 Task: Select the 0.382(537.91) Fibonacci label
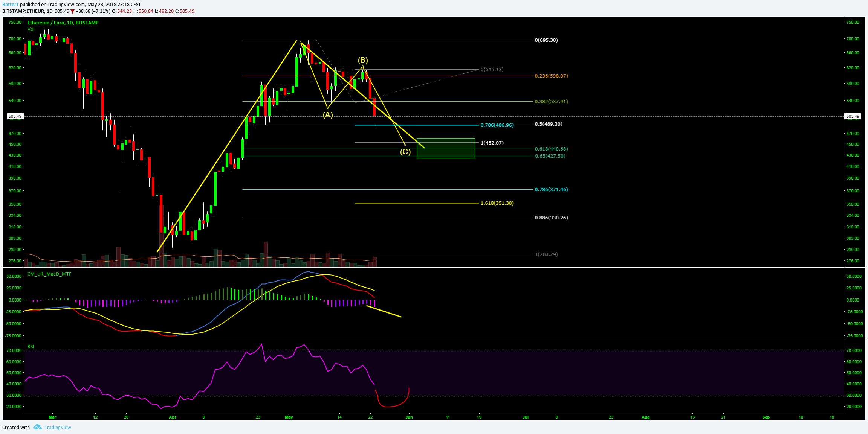pos(552,101)
